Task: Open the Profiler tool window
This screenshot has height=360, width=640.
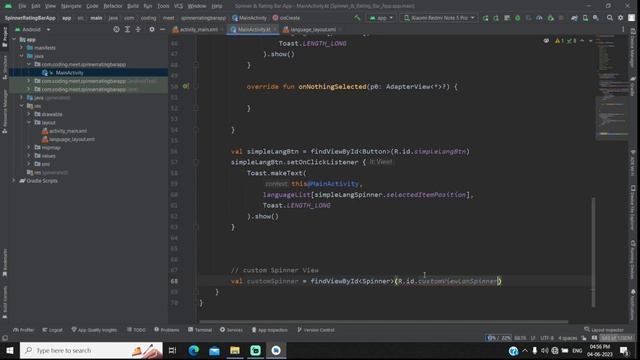Action: click(x=23, y=330)
